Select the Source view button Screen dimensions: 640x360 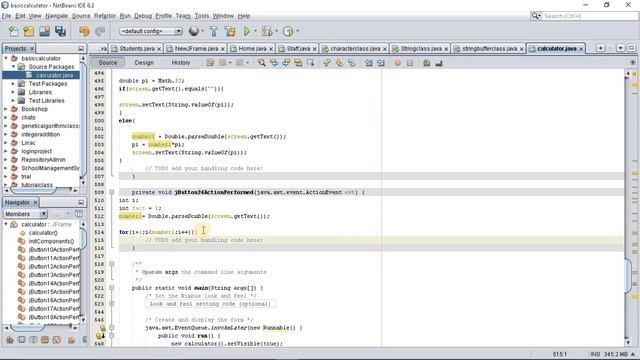click(x=108, y=63)
